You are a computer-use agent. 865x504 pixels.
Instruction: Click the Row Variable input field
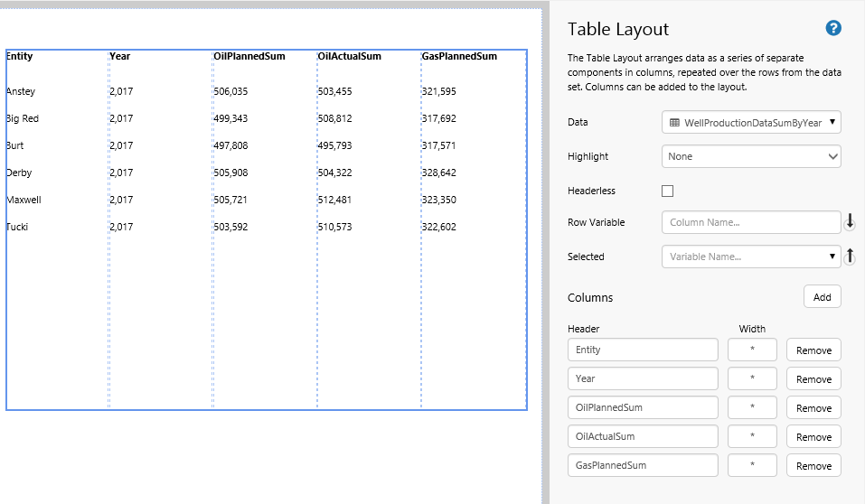pyautogui.click(x=750, y=222)
